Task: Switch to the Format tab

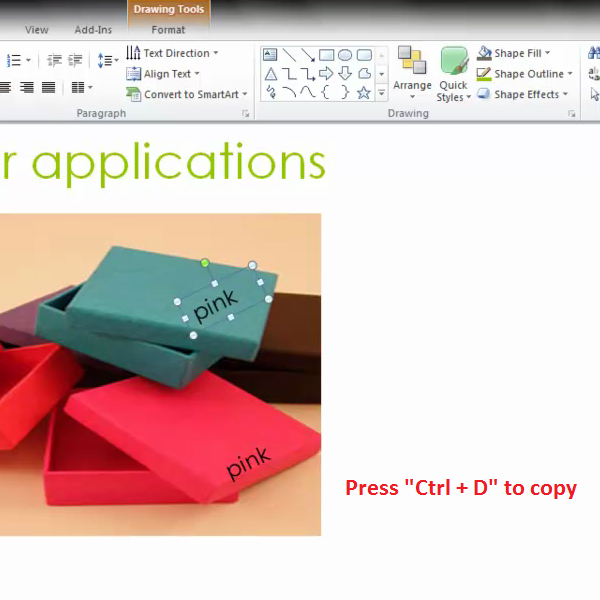Action: (x=168, y=30)
